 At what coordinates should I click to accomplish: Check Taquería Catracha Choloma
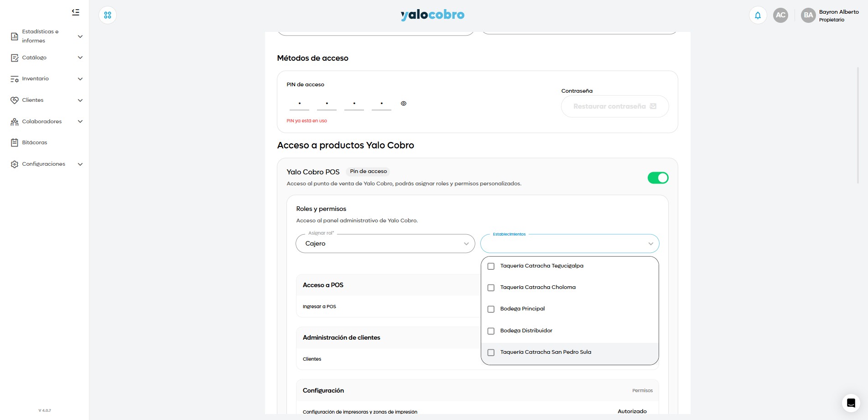[491, 288]
